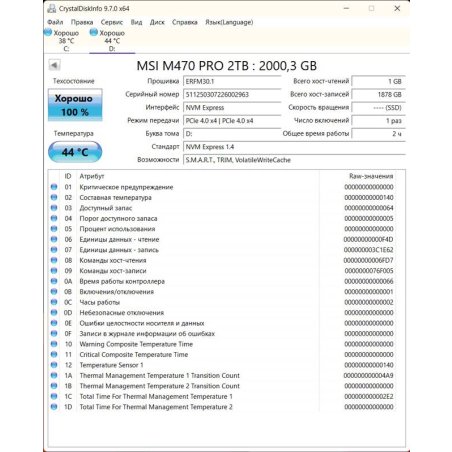Click the Интерфейс field NVM Express
The height and width of the screenshot is (452, 452).
click(232, 108)
